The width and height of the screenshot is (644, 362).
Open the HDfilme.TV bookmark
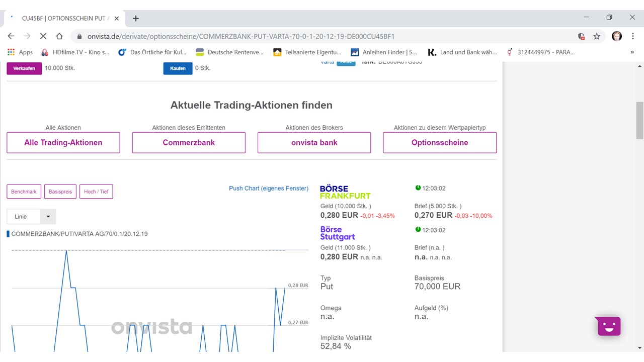click(75, 52)
